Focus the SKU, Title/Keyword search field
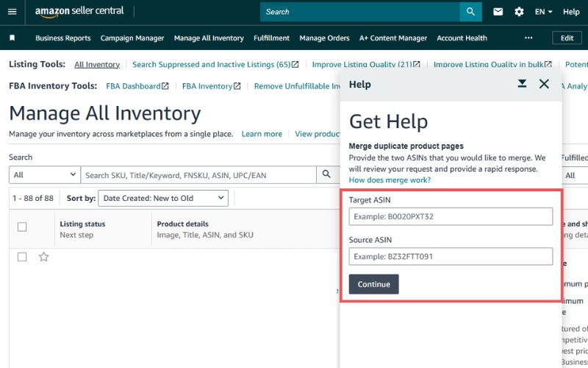The height and width of the screenshot is (368, 588). 198,175
